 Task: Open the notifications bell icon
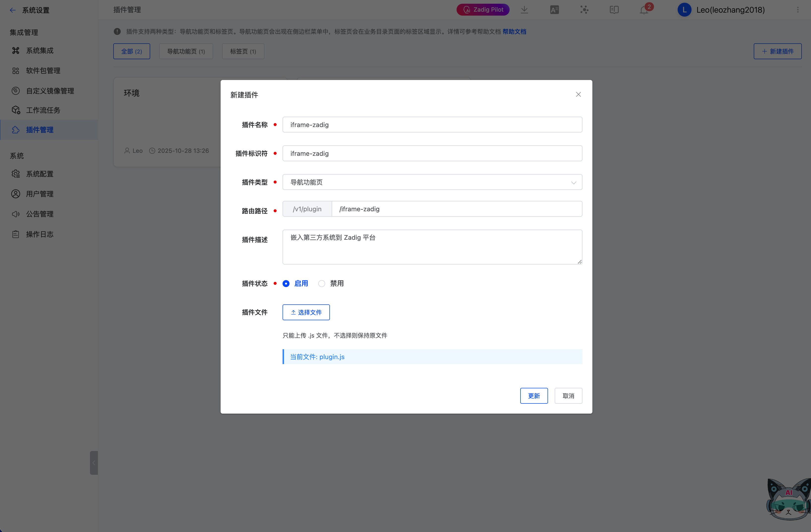click(x=644, y=10)
